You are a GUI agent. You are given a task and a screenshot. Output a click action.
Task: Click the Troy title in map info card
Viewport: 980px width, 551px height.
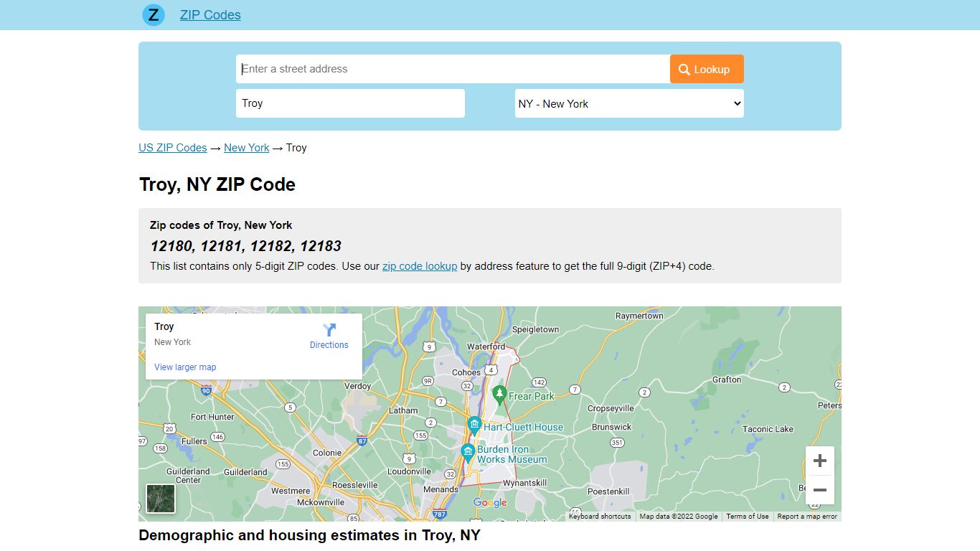pos(164,326)
